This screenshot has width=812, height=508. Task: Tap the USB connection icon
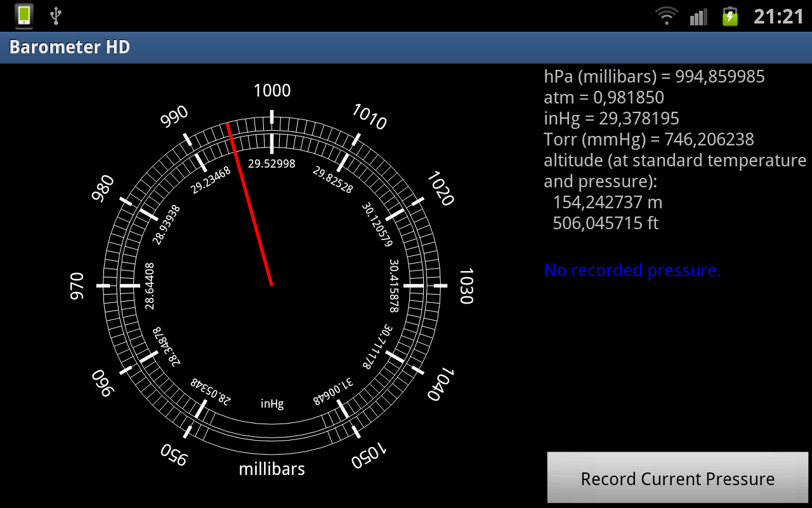coord(56,16)
